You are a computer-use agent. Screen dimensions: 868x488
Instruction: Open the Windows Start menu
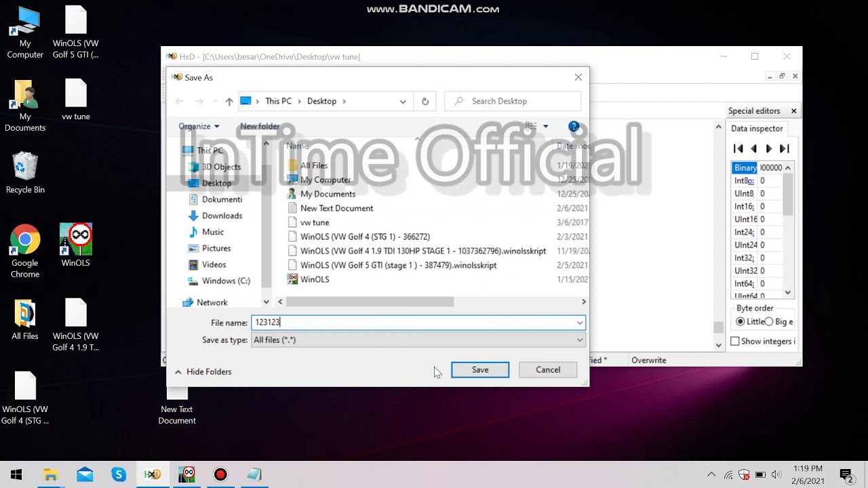point(16,474)
